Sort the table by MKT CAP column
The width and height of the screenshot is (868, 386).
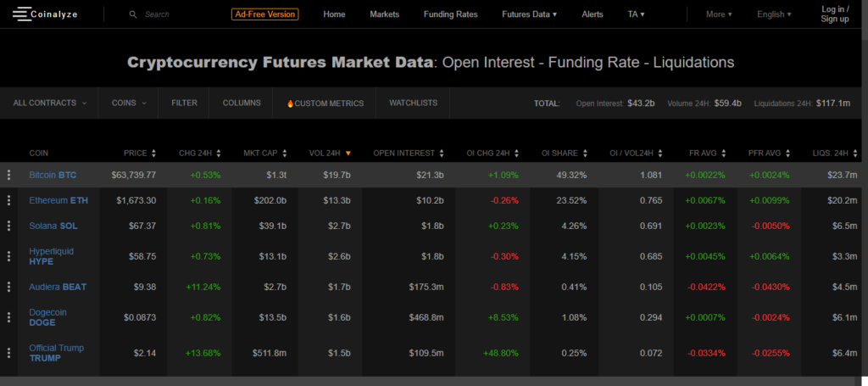click(265, 154)
